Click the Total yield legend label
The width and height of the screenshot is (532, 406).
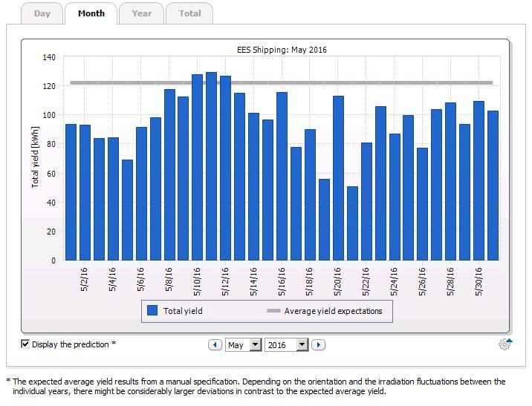pyautogui.click(x=183, y=311)
